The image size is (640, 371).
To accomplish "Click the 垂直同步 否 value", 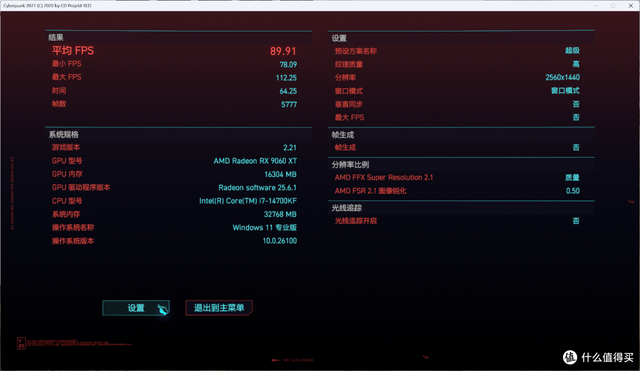I will pyautogui.click(x=576, y=104).
